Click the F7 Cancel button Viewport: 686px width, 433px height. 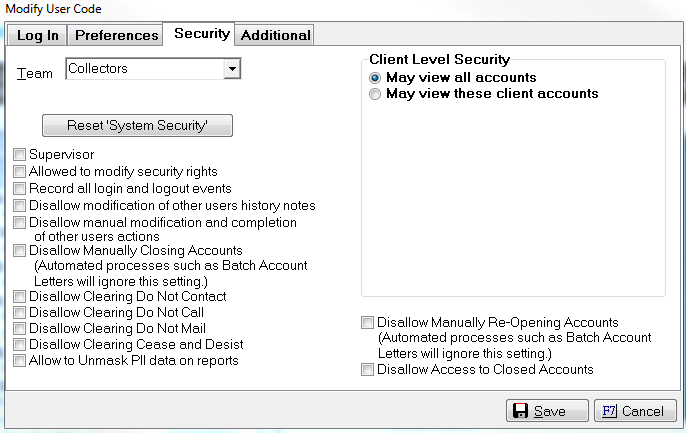tap(634, 411)
